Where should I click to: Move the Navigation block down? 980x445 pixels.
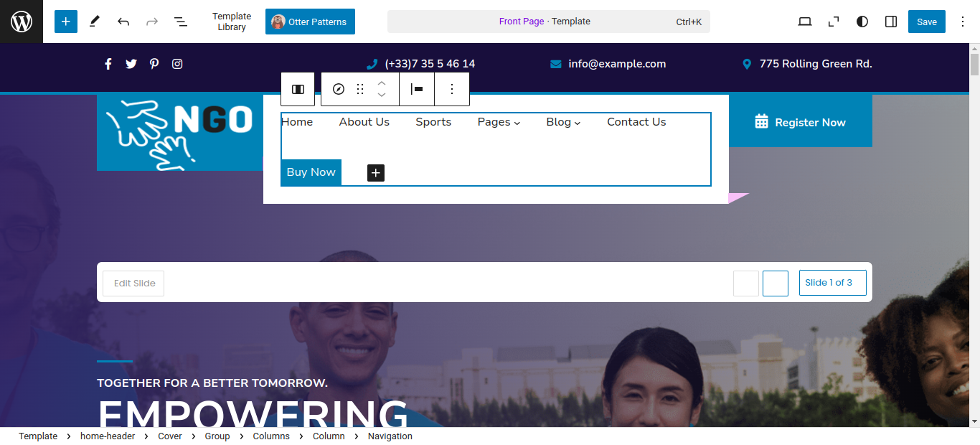382,95
